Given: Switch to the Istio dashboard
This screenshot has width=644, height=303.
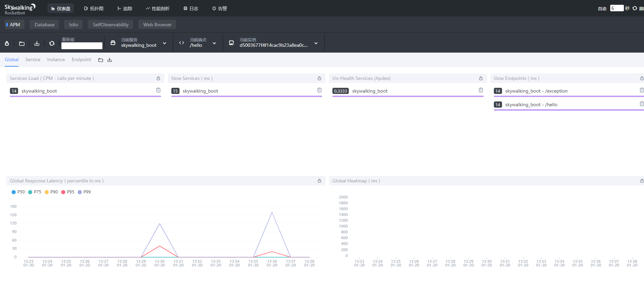Looking at the screenshot, I should pos(73,25).
